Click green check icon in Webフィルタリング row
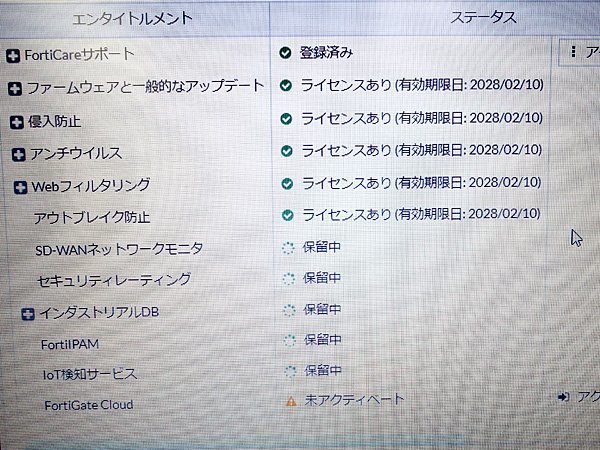This screenshot has height=450, width=600. pos(287,184)
